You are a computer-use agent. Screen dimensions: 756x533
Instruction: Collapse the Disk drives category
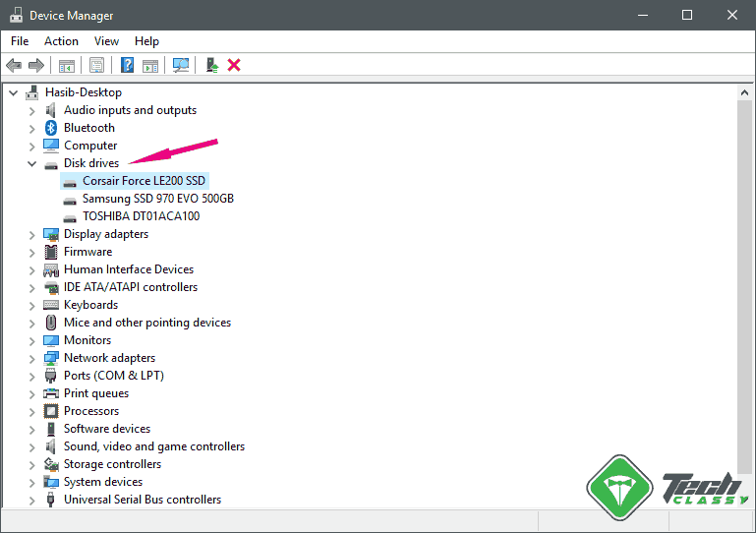pos(31,163)
